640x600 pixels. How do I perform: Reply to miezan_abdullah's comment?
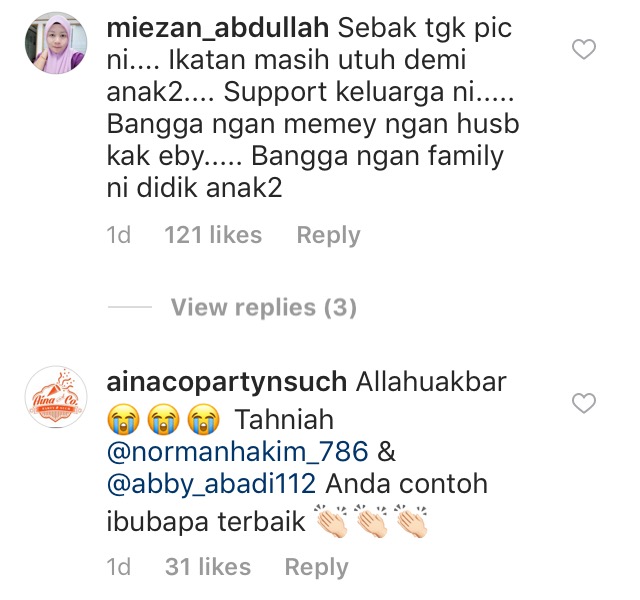(328, 235)
